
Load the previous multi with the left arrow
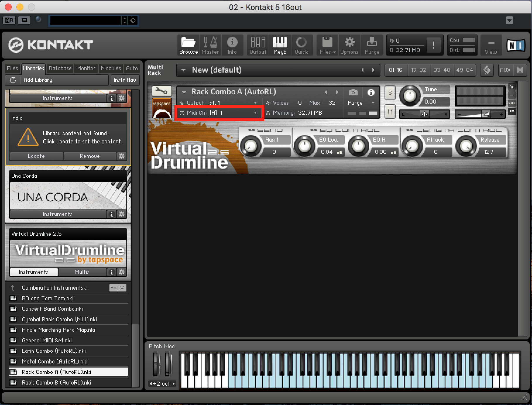[363, 70]
